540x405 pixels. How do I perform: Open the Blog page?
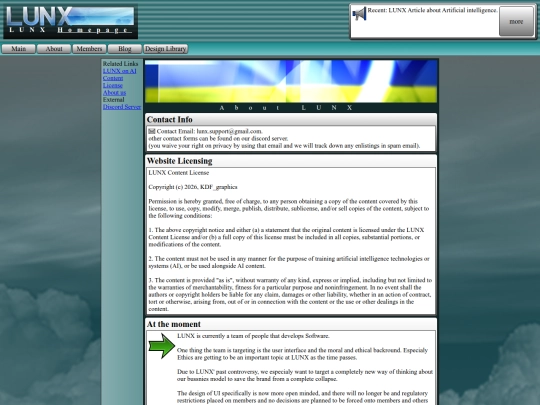pyautogui.click(x=125, y=49)
